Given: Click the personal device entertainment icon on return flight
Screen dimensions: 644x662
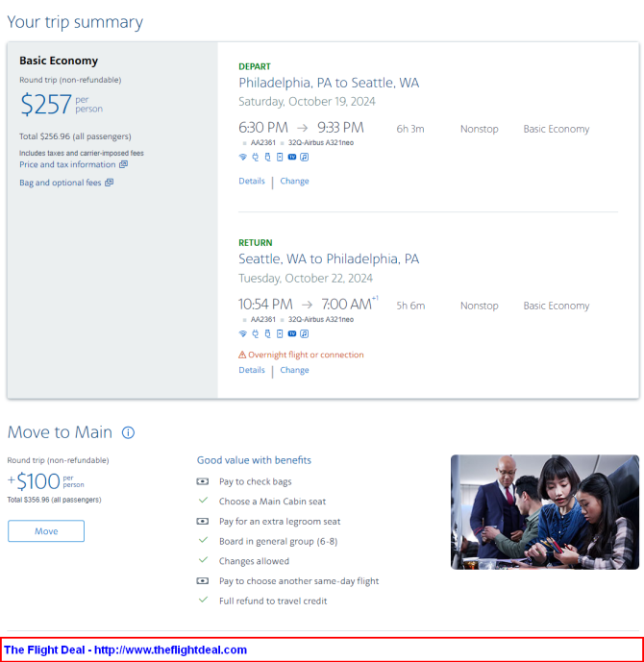Looking at the screenshot, I should click(x=280, y=333).
